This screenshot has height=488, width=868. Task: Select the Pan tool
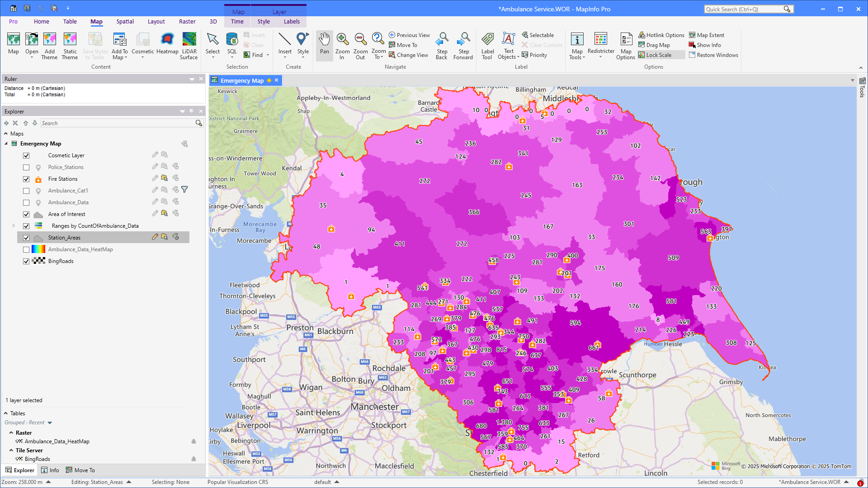point(324,45)
